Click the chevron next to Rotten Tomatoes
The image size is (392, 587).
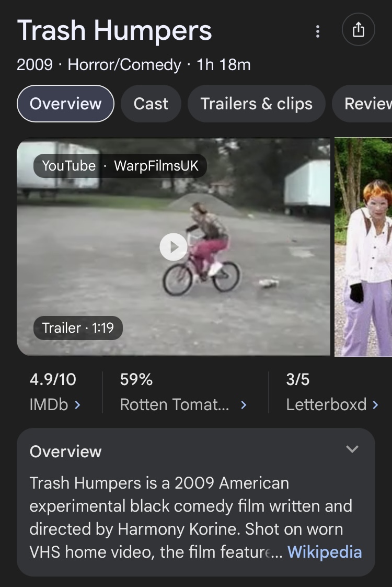click(x=244, y=405)
